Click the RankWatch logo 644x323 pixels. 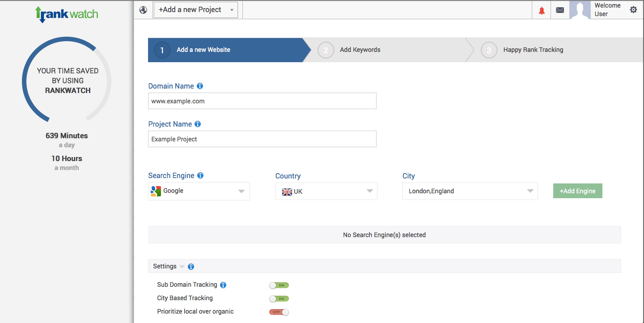[67, 13]
